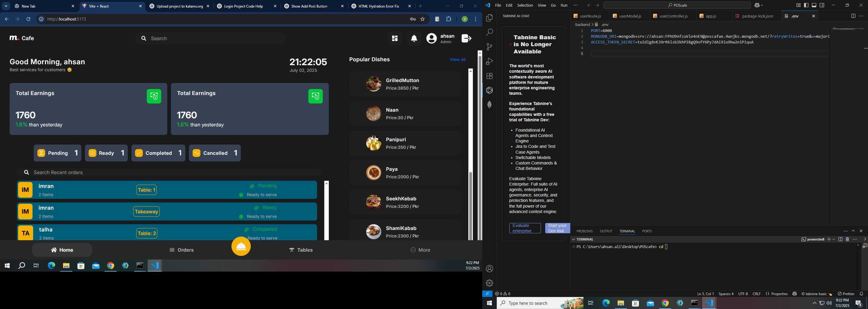Filter orders by Pending status
The width and height of the screenshot is (868, 309).
(x=58, y=153)
